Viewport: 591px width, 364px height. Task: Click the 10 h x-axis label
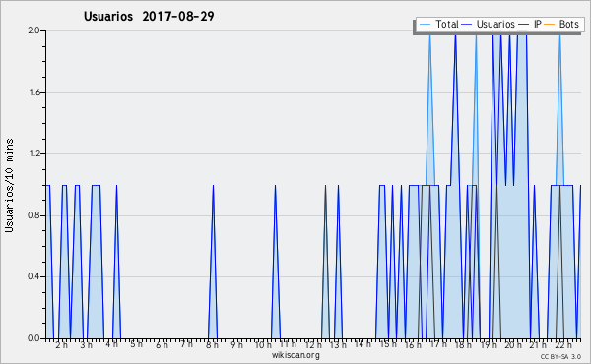coord(263,345)
